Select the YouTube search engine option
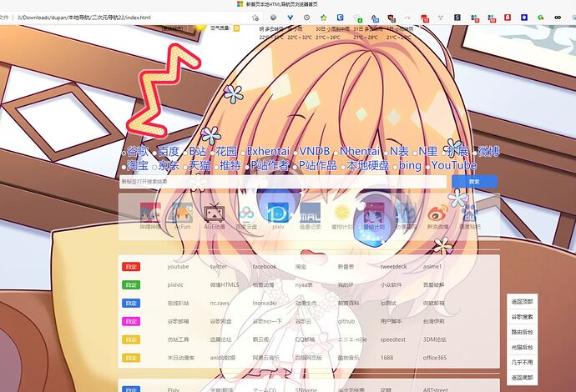The width and height of the screenshot is (576, 392). point(453,165)
